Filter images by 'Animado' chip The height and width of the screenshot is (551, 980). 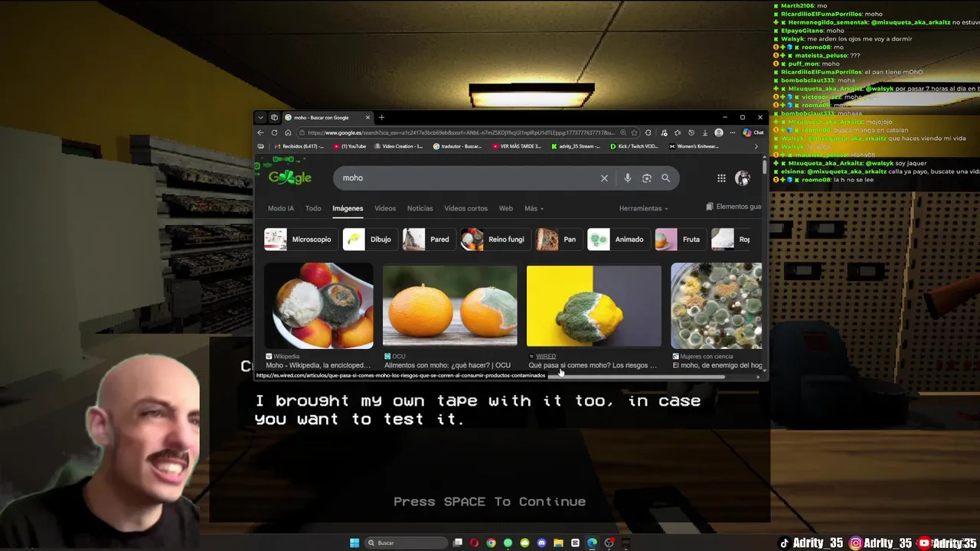click(x=618, y=240)
